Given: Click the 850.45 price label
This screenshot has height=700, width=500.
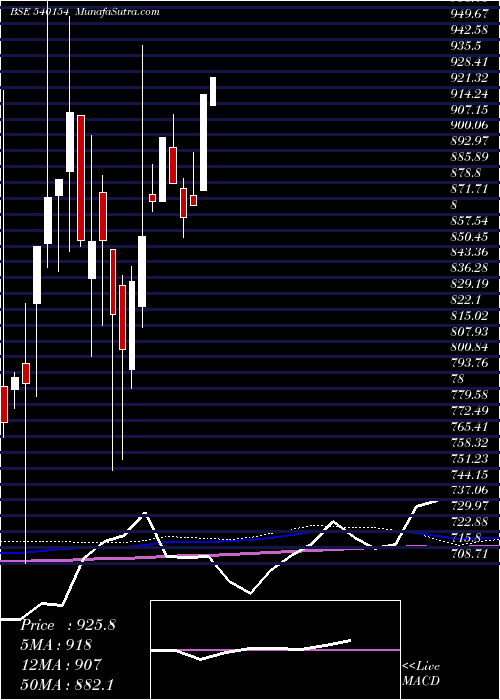Looking at the screenshot, I should click(469, 236).
